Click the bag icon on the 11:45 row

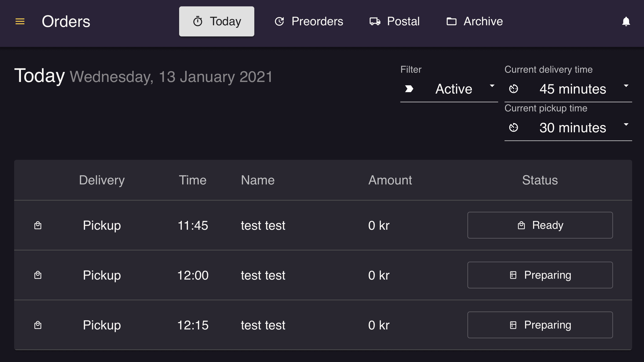point(38,225)
